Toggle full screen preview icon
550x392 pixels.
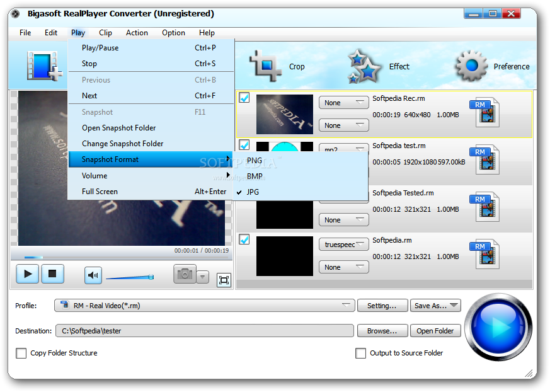224,280
